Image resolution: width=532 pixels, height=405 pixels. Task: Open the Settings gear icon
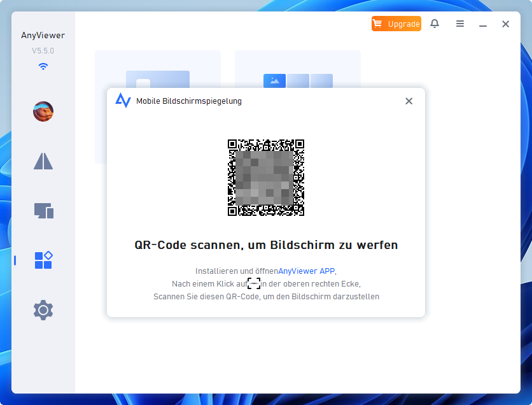pos(43,310)
